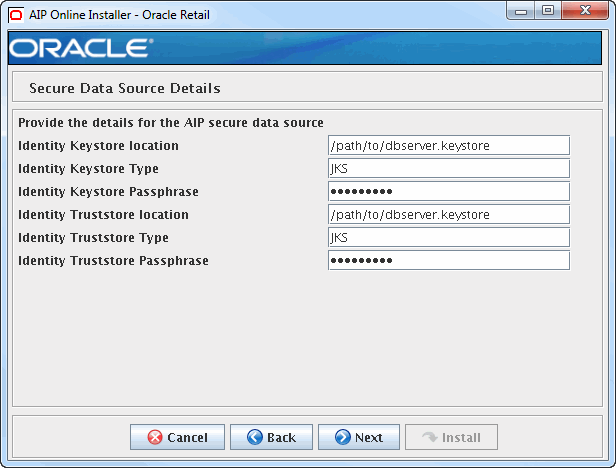Click the greyed-out Install button

[x=451, y=437]
